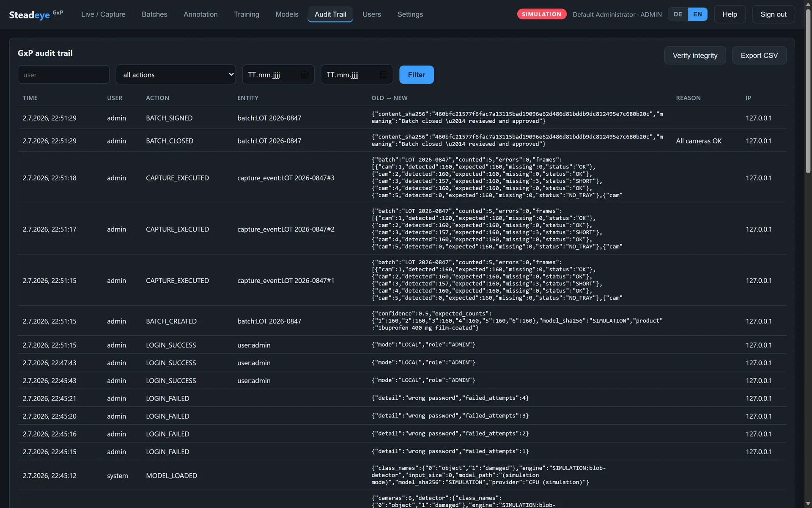Image resolution: width=812 pixels, height=508 pixels.
Task: Click timestamp 2.7.2026, 22:45:12
Action: 49,475
